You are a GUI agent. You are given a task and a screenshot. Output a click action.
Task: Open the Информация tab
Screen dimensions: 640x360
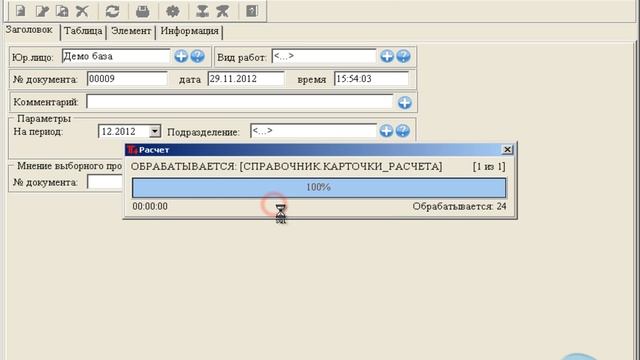189,31
